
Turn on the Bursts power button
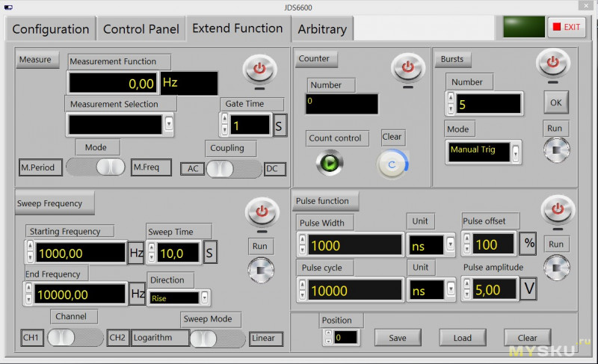pos(553,63)
